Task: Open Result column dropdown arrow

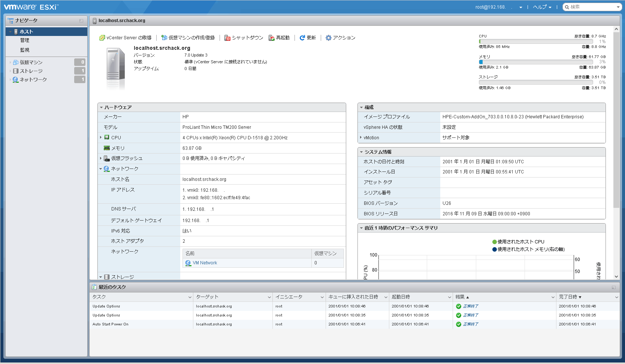Action: coord(553,297)
